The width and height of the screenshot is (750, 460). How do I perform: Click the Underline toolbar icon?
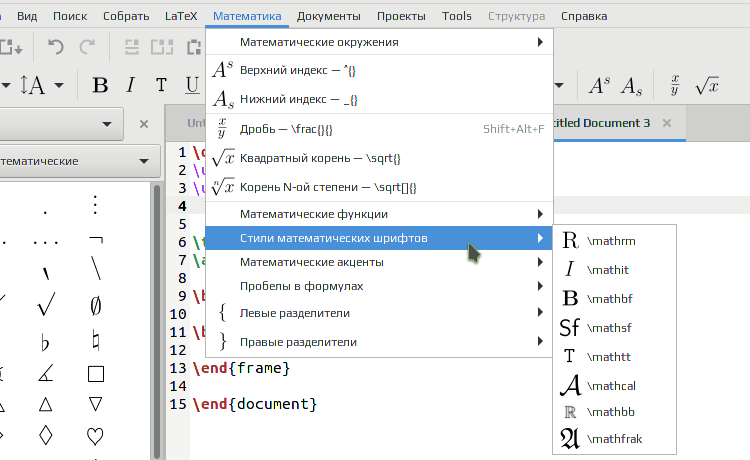pos(192,86)
